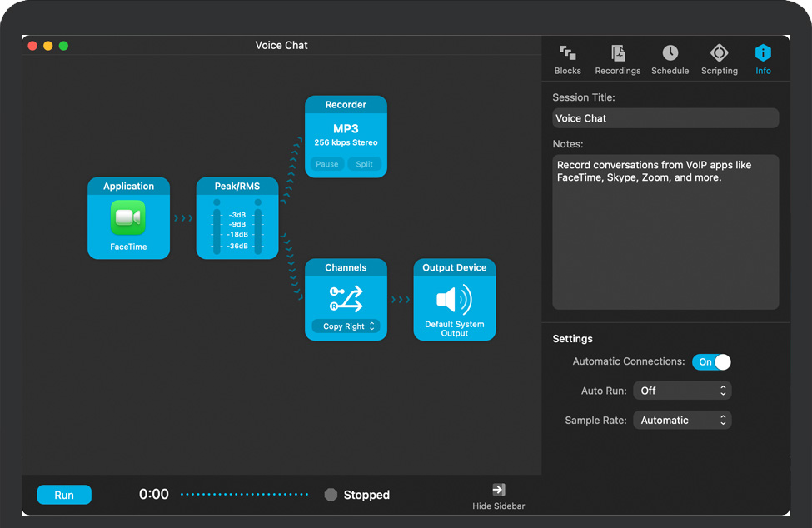Open the Auto Run dropdown

[x=682, y=391]
